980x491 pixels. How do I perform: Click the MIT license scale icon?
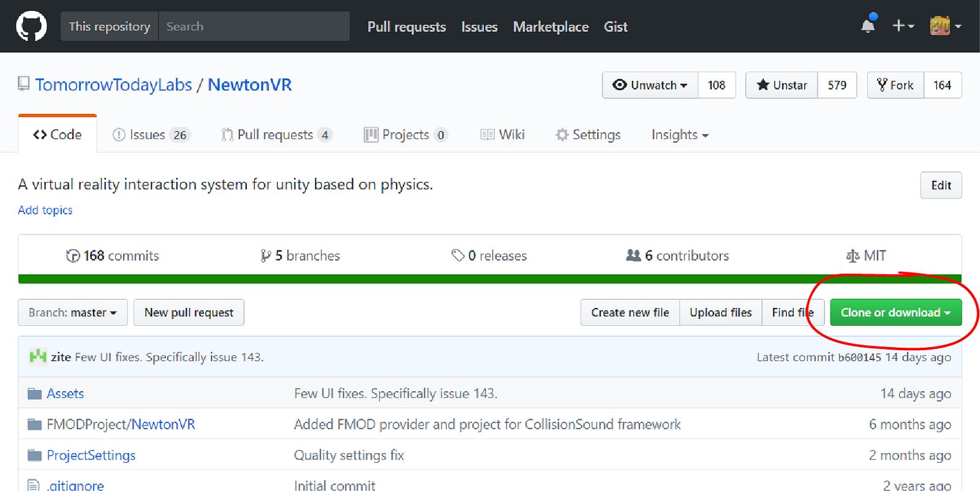pos(853,256)
